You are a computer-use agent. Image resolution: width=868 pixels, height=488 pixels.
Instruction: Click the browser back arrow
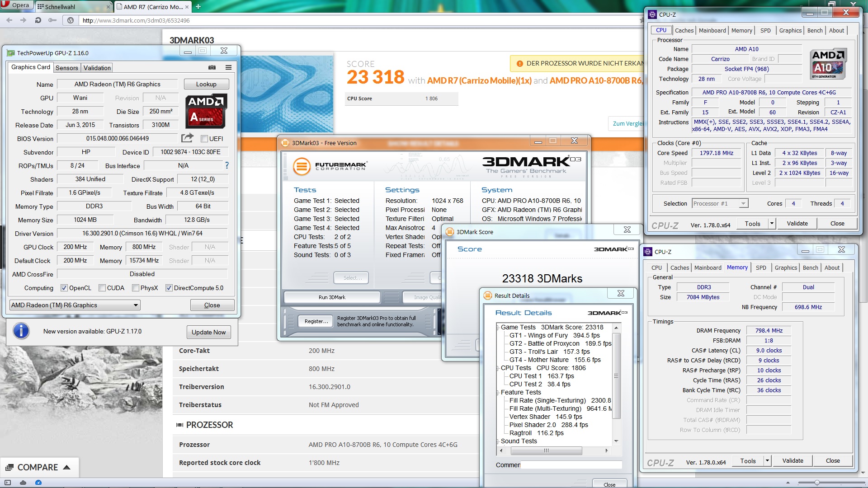[9, 20]
